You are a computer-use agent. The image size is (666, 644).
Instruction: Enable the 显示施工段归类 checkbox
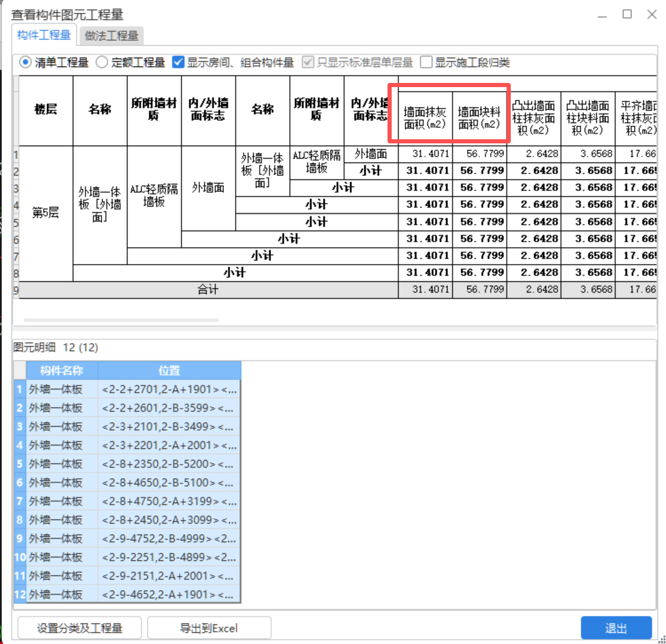tap(426, 62)
